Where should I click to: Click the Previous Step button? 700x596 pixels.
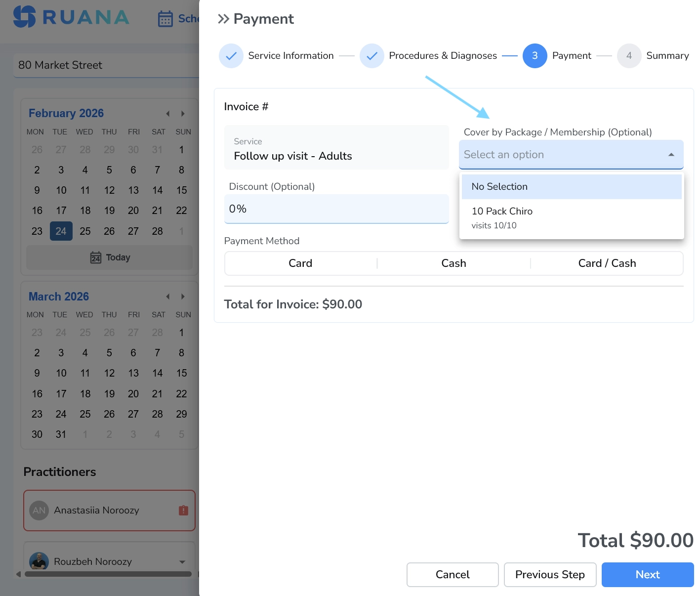(x=550, y=575)
